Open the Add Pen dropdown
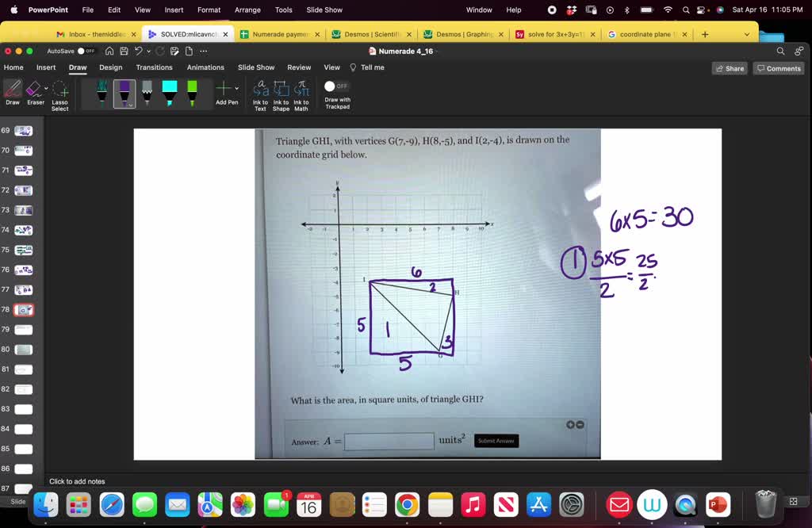812x528 pixels. pos(235,89)
